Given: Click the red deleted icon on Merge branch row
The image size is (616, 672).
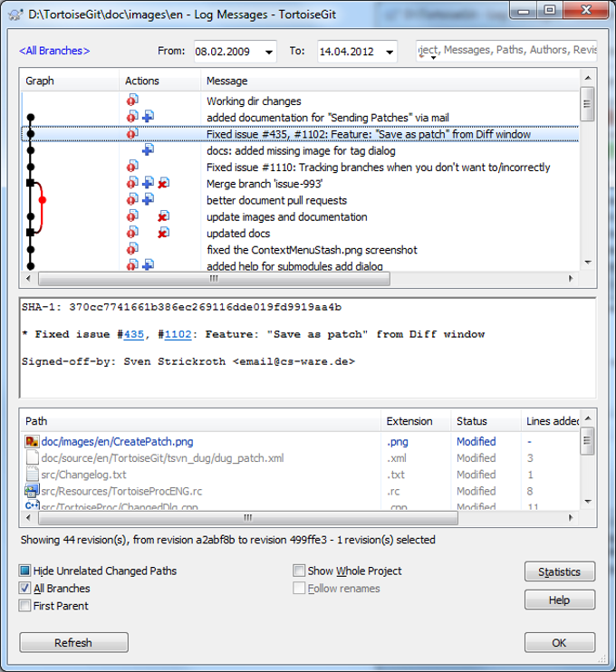Looking at the screenshot, I should (163, 184).
